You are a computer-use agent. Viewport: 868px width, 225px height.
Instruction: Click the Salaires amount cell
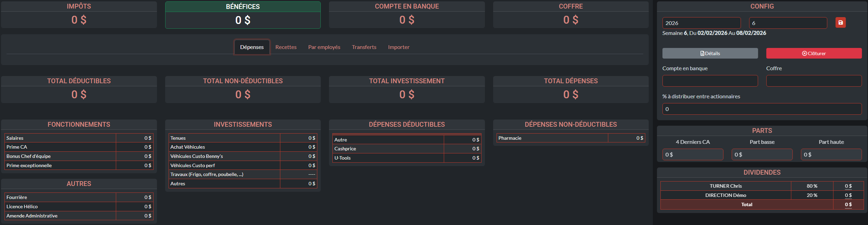tap(134, 138)
